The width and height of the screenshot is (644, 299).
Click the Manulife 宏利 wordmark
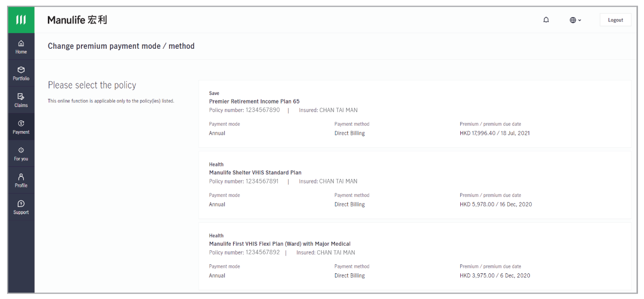[x=77, y=20]
